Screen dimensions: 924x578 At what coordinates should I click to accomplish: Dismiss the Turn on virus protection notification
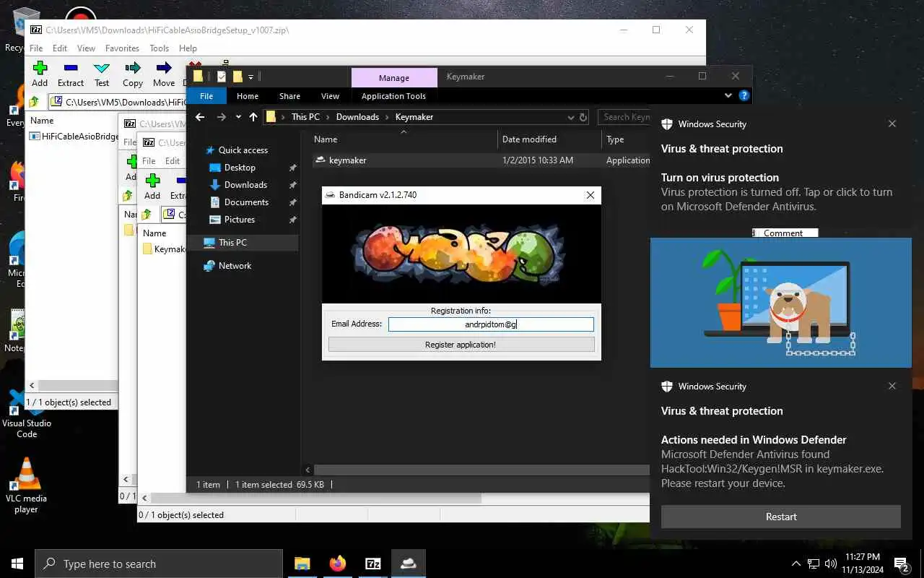[x=892, y=124]
